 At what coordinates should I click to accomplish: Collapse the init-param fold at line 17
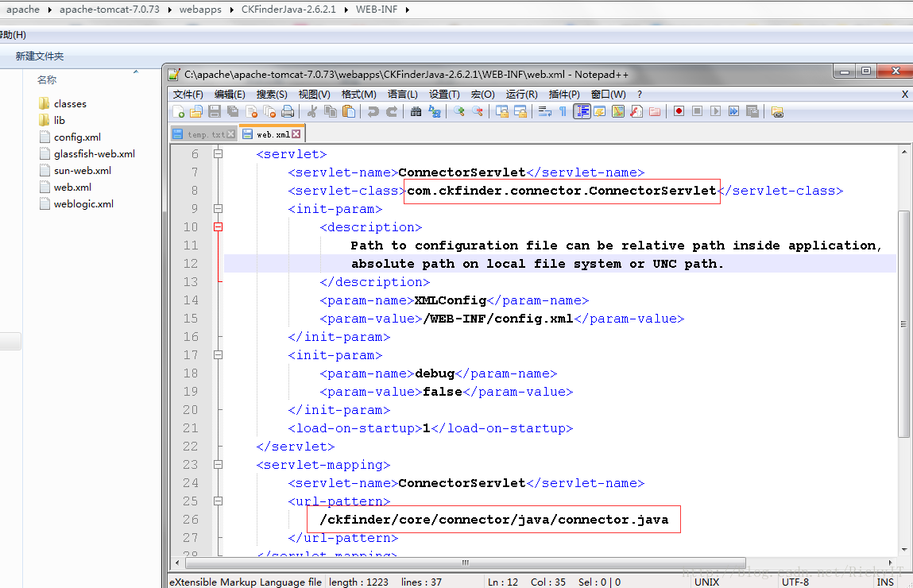click(219, 354)
